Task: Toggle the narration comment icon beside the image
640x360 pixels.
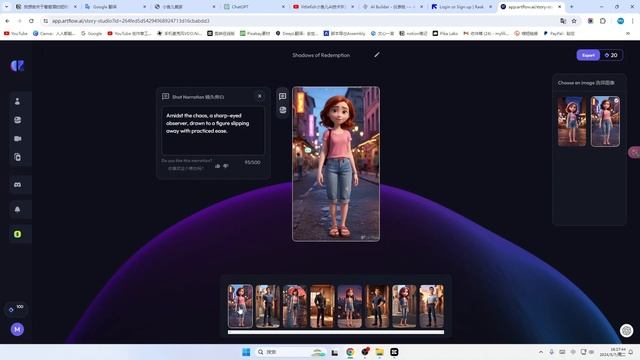Action: click(282, 96)
